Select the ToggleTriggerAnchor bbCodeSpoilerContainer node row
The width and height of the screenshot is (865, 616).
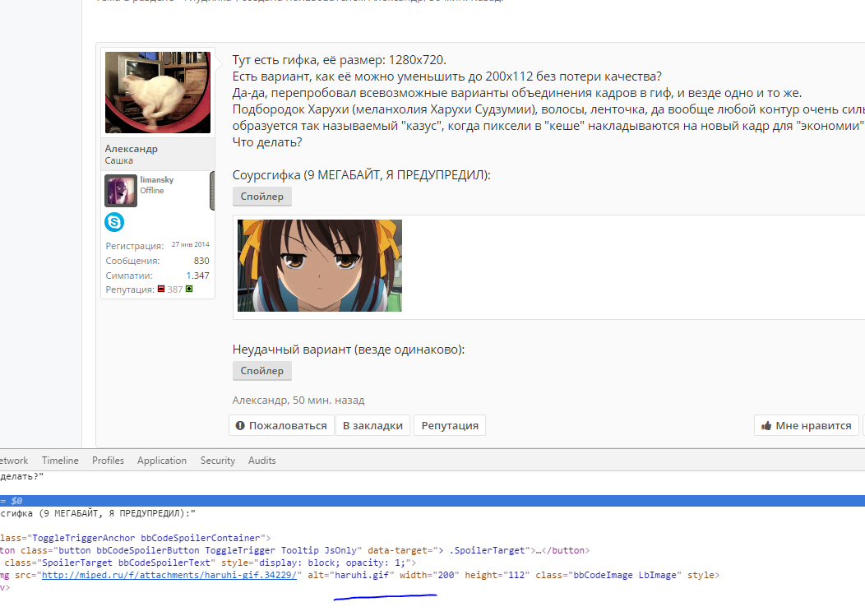coord(432,538)
